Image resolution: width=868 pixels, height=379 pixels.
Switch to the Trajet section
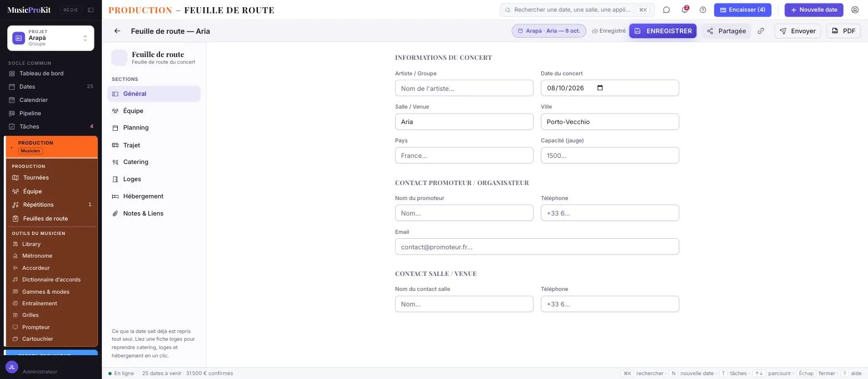[x=154, y=145]
